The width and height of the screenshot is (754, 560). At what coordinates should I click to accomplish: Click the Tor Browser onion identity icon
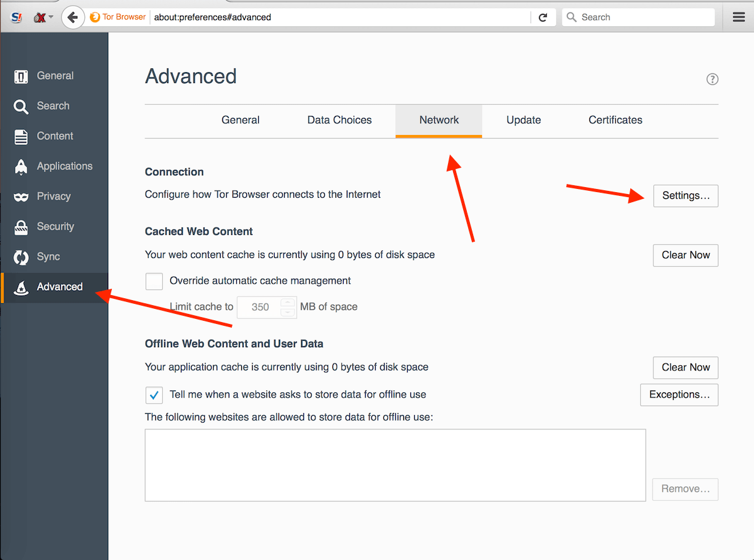pos(95,17)
